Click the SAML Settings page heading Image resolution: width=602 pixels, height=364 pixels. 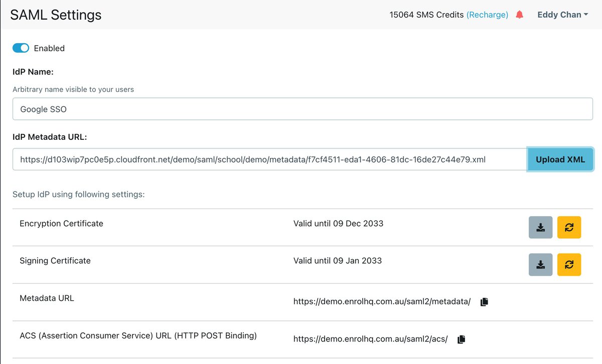56,15
